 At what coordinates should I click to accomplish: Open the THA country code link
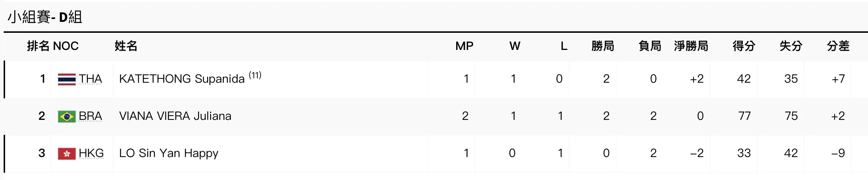pos(90,79)
